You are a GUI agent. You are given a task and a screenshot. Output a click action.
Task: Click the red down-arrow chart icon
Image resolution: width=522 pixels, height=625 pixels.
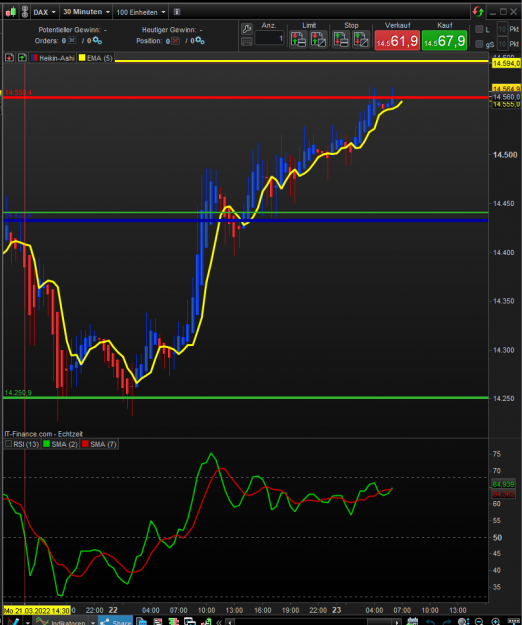(x=10, y=58)
